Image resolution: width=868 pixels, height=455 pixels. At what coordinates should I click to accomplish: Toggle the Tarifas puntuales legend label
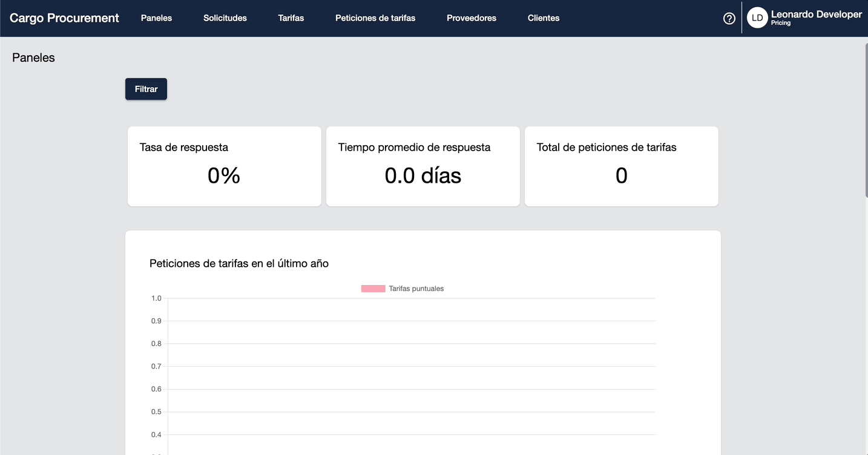click(416, 289)
